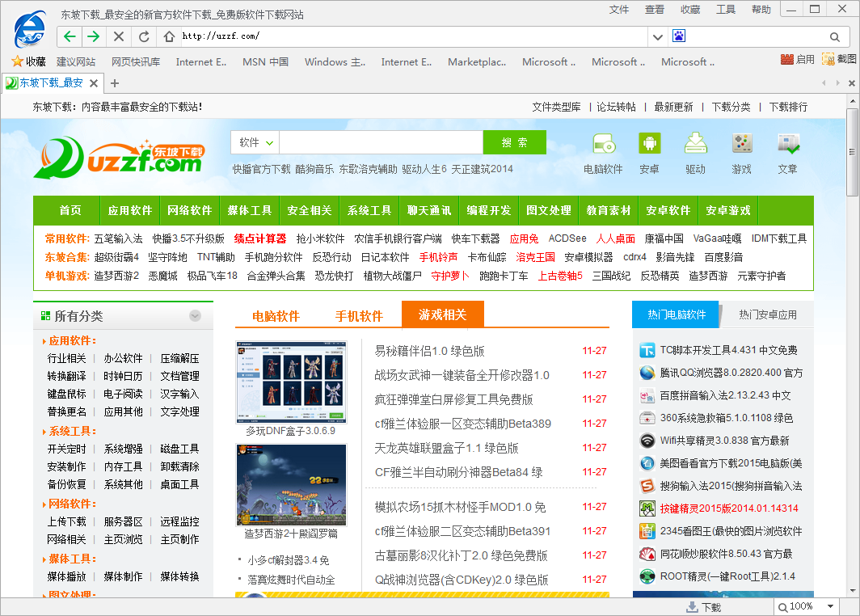
Task: Click the 多玩DNF盒子 thumbnail image
Action: pos(291,382)
